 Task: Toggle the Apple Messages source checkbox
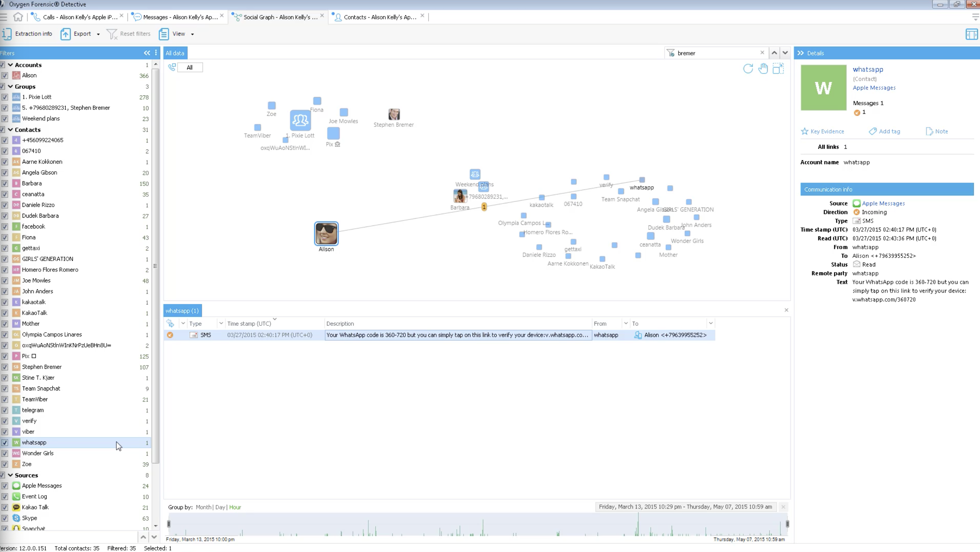pos(5,486)
